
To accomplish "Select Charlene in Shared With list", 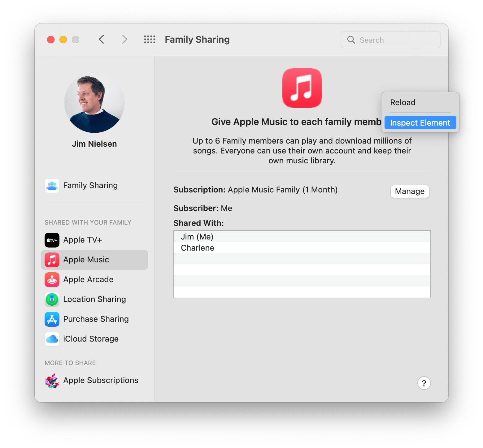I will (302, 248).
